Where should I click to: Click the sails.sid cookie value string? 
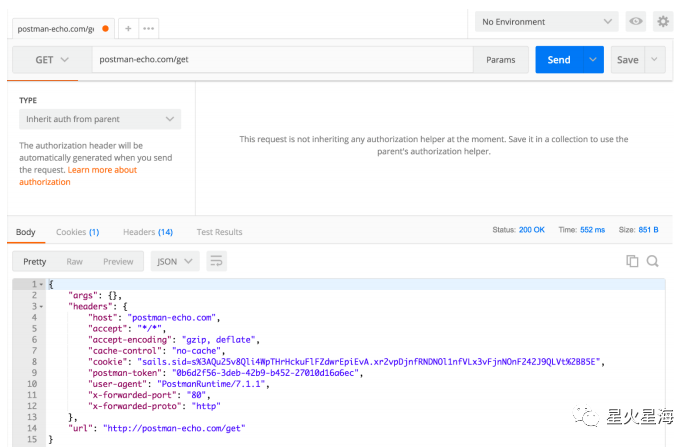coord(369,362)
